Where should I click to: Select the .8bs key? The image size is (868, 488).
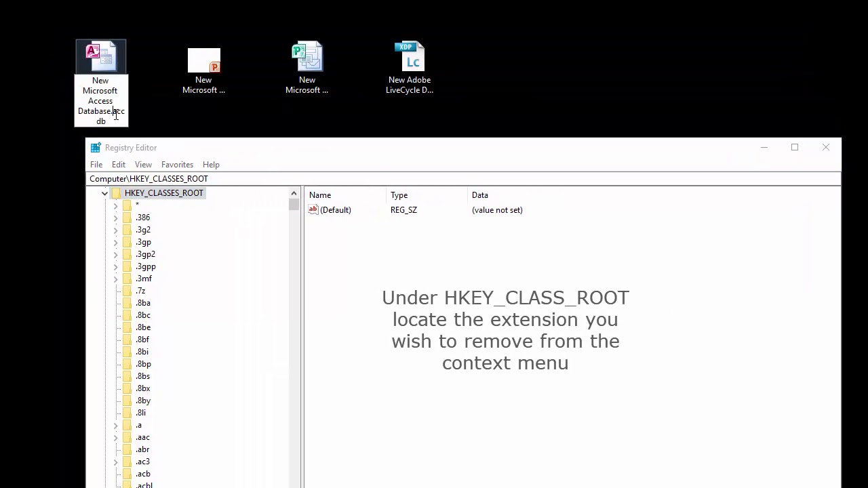click(143, 376)
